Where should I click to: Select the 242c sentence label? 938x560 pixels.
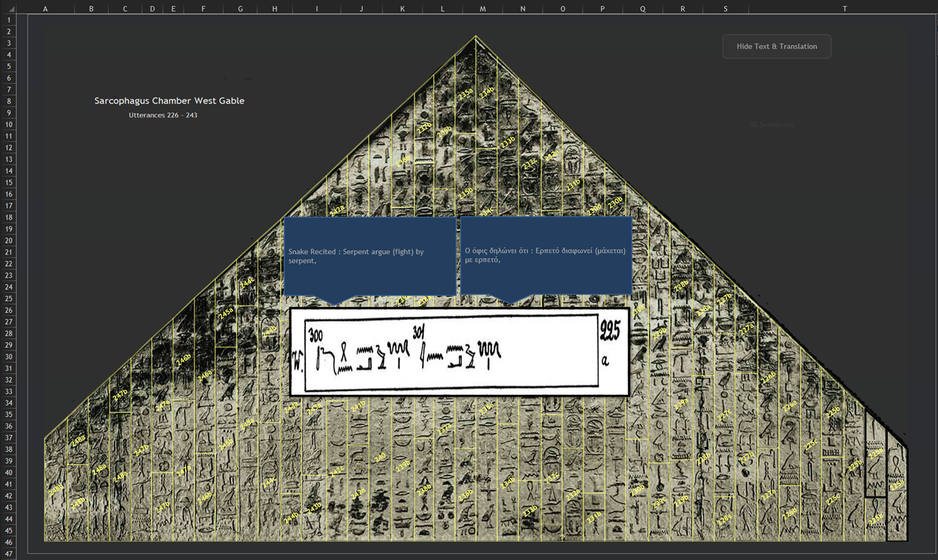point(337,471)
